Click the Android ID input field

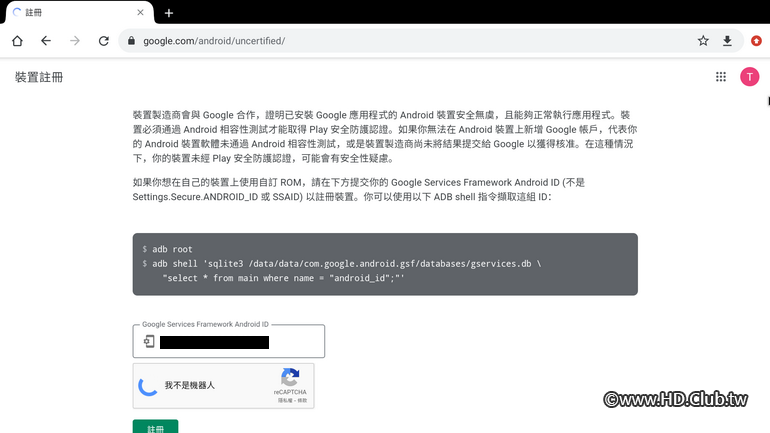(x=229, y=341)
